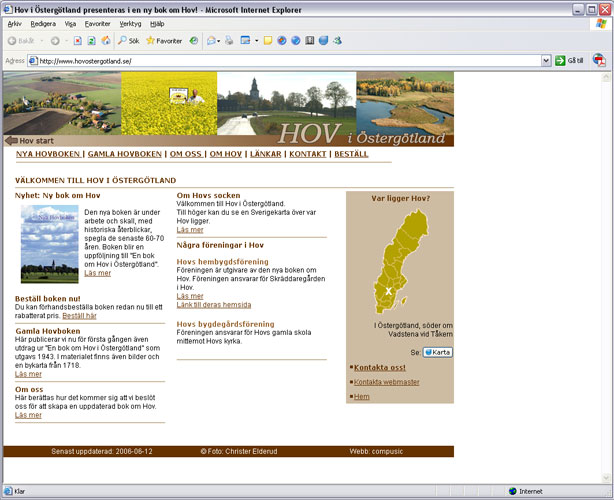
Task: Open the Redigera menu
Action: (x=43, y=24)
